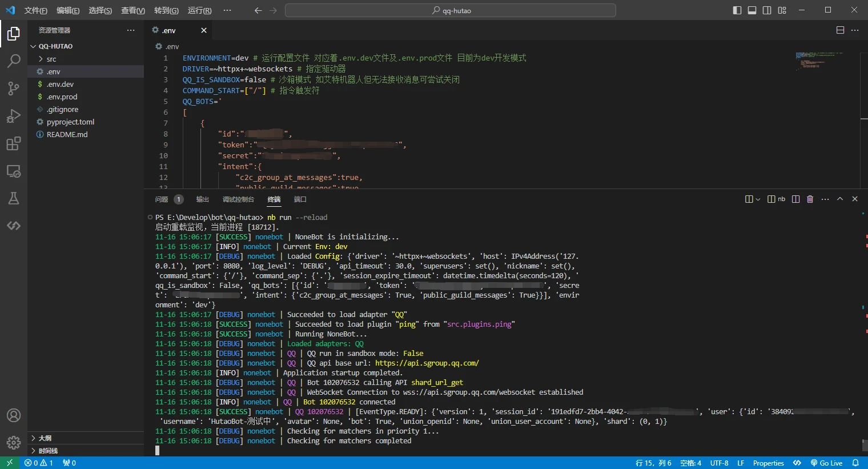This screenshot has height=469, width=868.
Task: Expand the 大纲 outline section
Action: pos(45,438)
